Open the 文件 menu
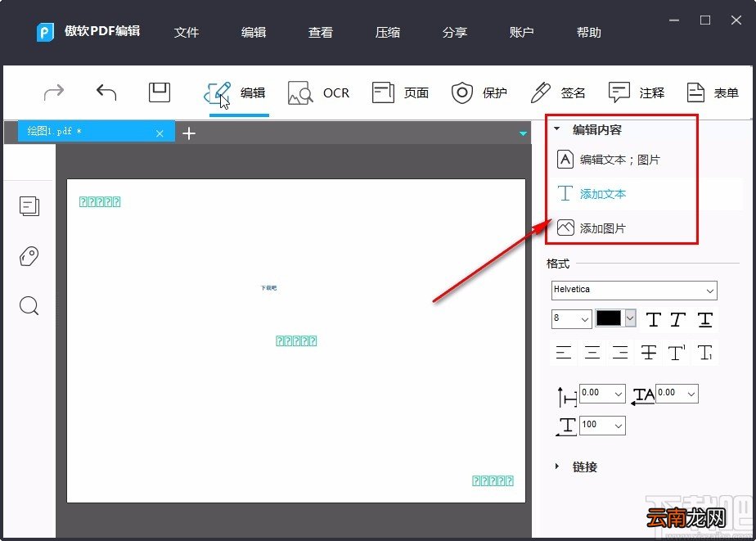 (x=187, y=32)
